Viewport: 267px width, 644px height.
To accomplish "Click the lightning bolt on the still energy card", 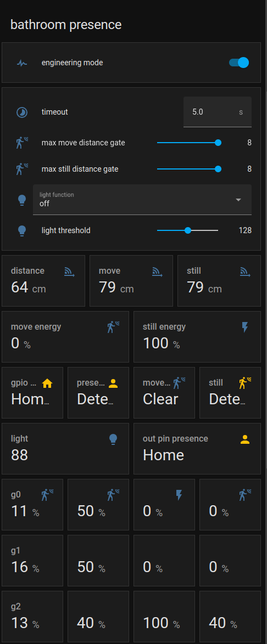I will (x=245, y=327).
